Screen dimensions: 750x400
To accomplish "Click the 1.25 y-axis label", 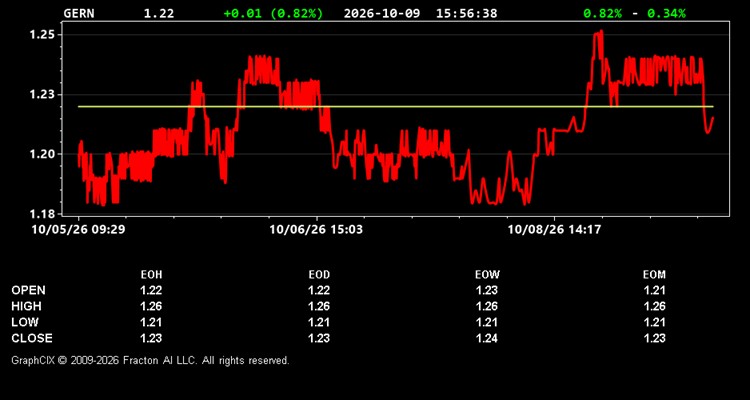I will [41, 35].
